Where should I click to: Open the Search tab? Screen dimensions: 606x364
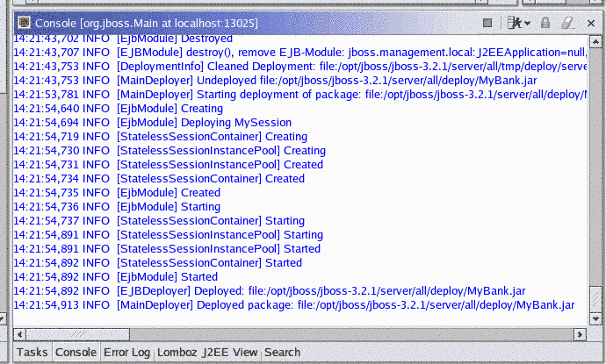coord(282,352)
